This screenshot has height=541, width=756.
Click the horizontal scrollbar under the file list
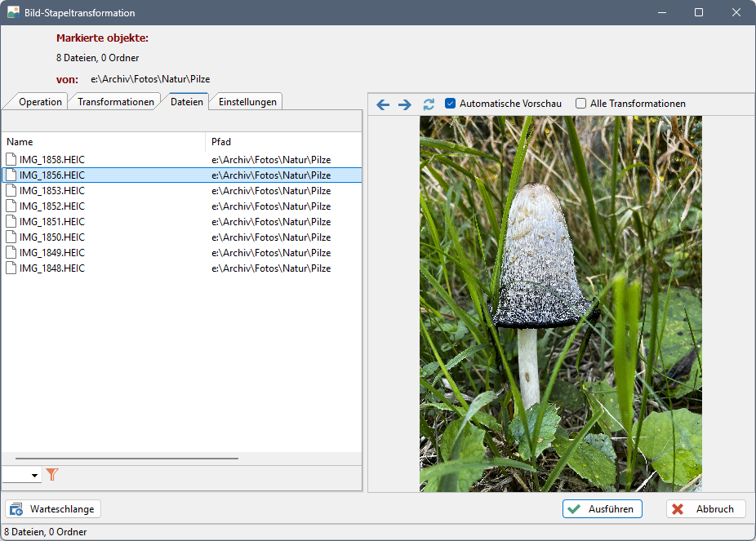point(127,459)
